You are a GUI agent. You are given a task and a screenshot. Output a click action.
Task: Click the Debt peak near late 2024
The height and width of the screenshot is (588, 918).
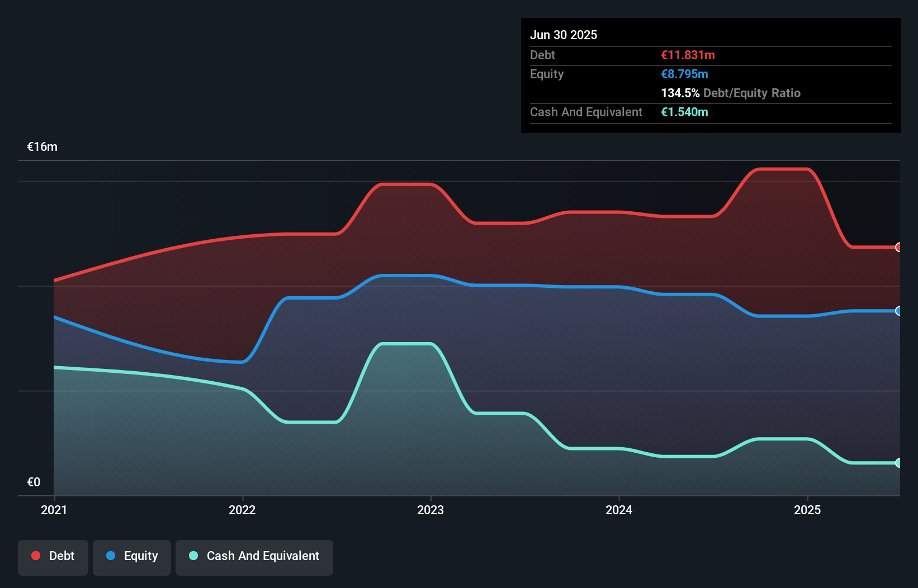point(783,169)
